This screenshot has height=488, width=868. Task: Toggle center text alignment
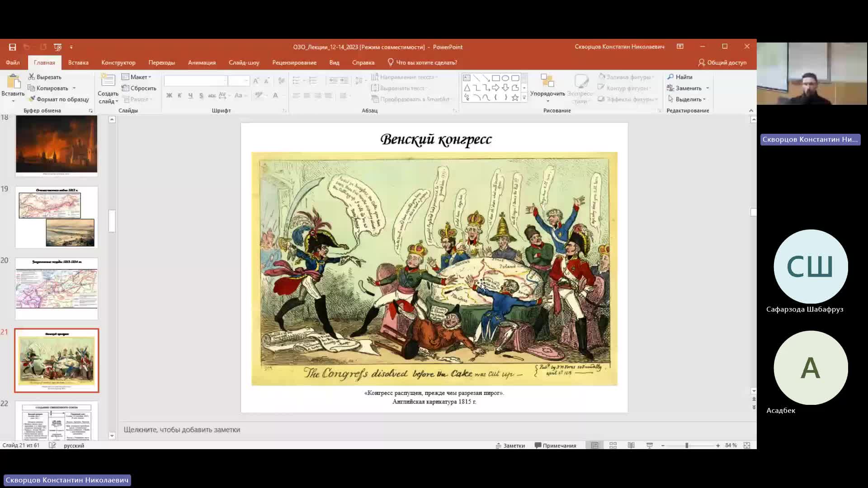pyautogui.click(x=307, y=95)
